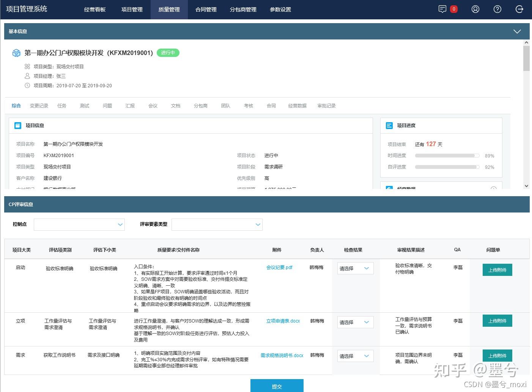Click 获取工作说明书 category cell
The height and width of the screenshot is (392, 532).
click(x=60, y=355)
